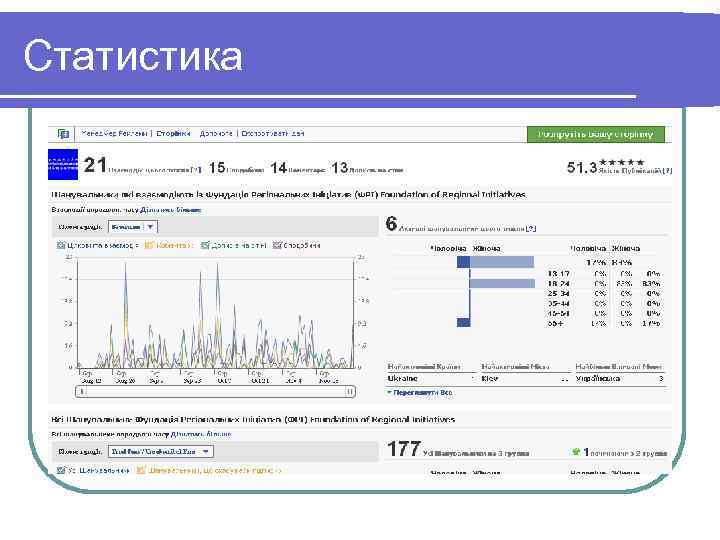Click the middle of the graph range slider bar

coord(215,392)
